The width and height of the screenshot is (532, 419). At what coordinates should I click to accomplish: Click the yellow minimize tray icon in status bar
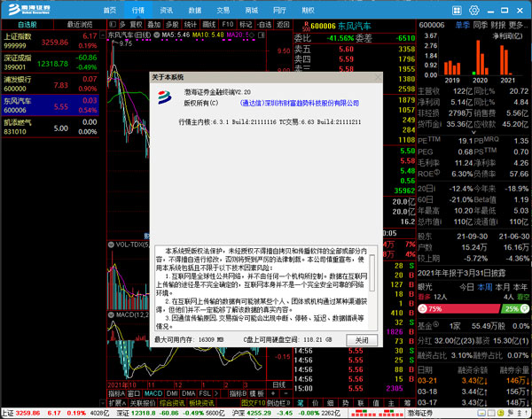[481, 413]
